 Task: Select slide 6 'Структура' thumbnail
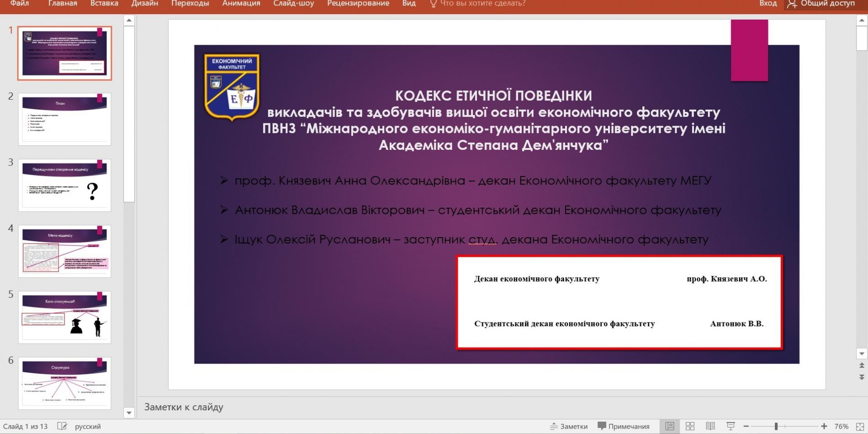(64, 383)
